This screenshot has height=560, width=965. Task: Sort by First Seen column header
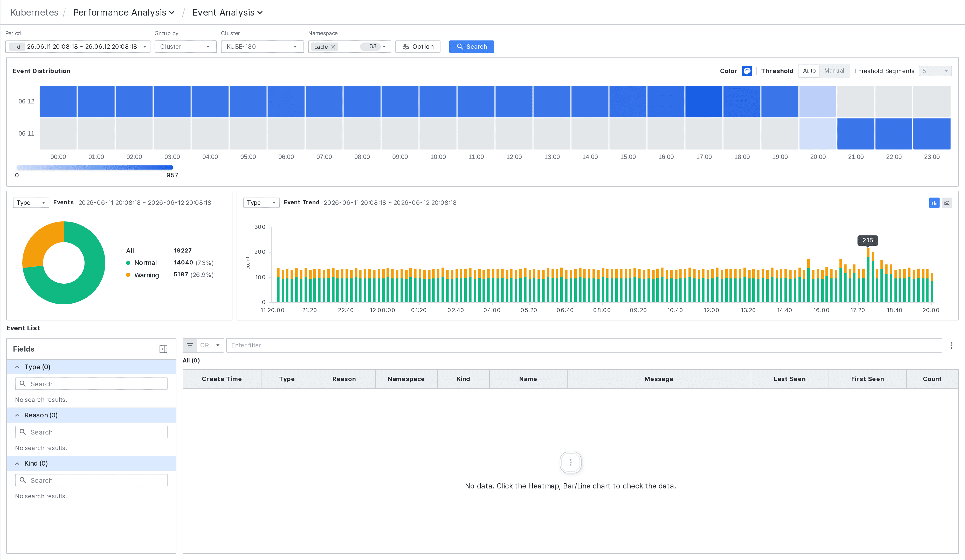click(867, 379)
